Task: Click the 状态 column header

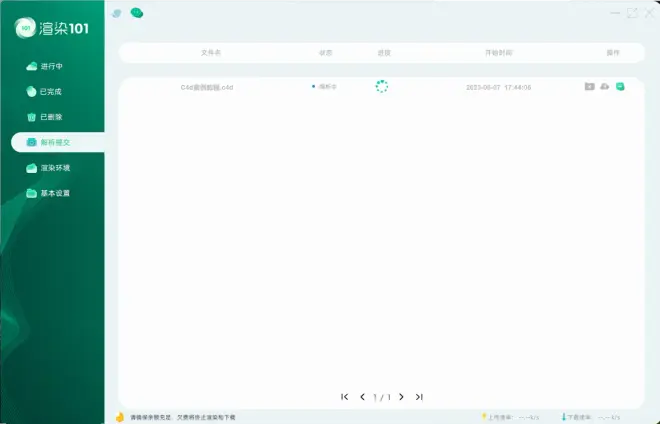Action: coord(325,53)
